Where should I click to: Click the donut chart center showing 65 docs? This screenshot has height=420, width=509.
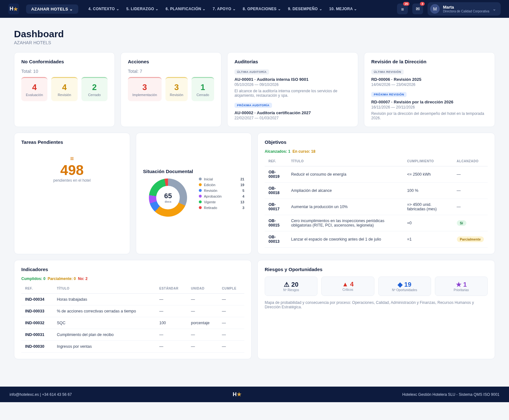168,198
